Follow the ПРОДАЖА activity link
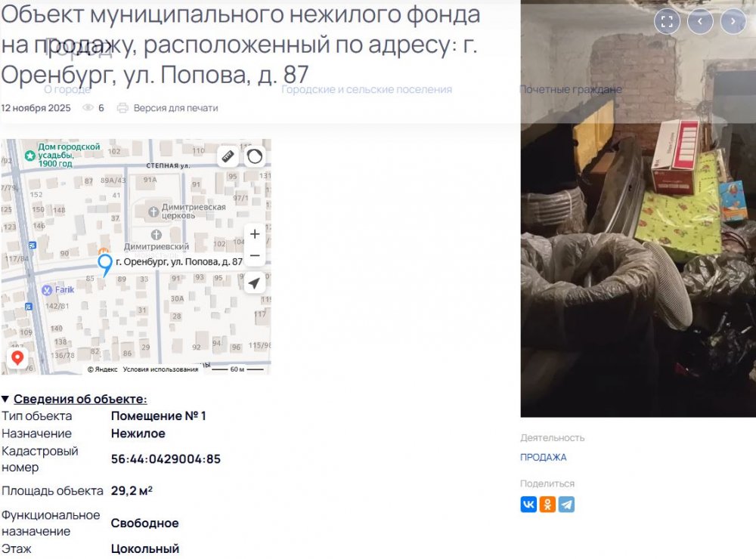 click(544, 457)
